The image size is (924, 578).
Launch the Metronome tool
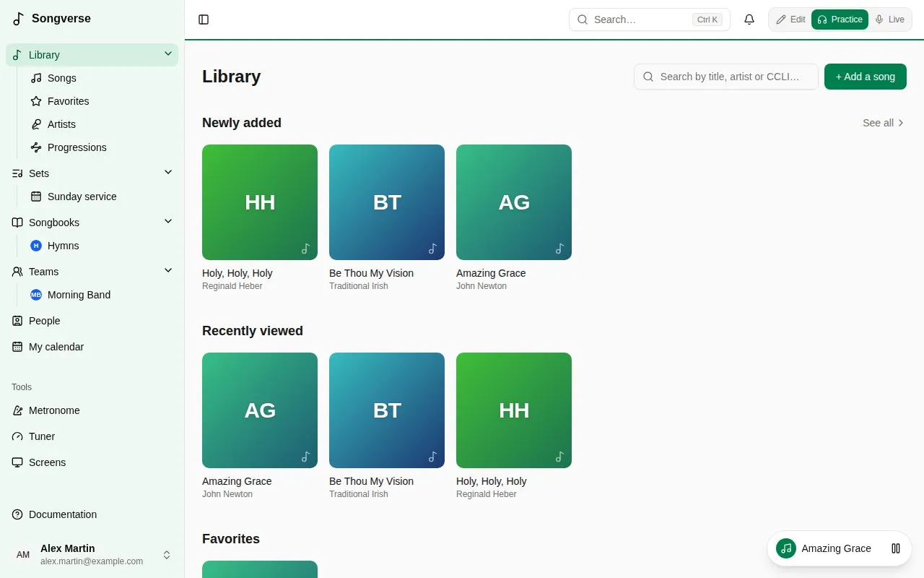92,410
